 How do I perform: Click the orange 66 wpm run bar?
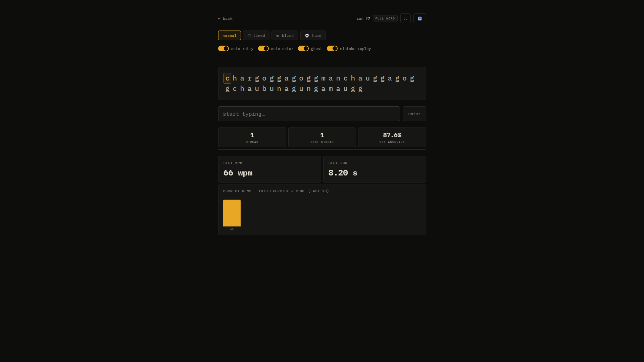point(232,213)
